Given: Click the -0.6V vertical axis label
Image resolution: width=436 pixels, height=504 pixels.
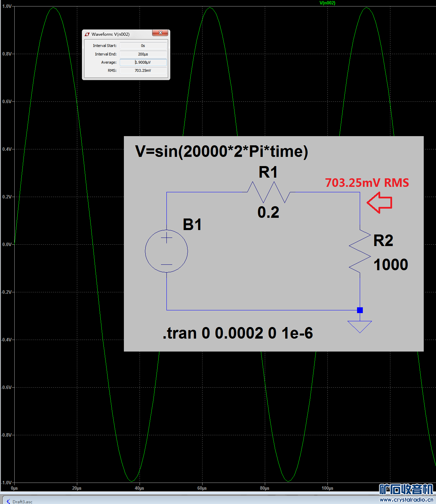Looking at the screenshot, I should pos(6,388).
